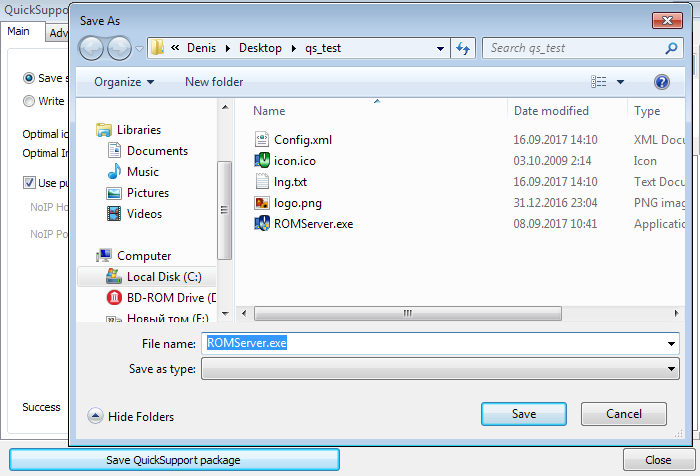Click navigation pane scroll up arrow

coord(225,107)
